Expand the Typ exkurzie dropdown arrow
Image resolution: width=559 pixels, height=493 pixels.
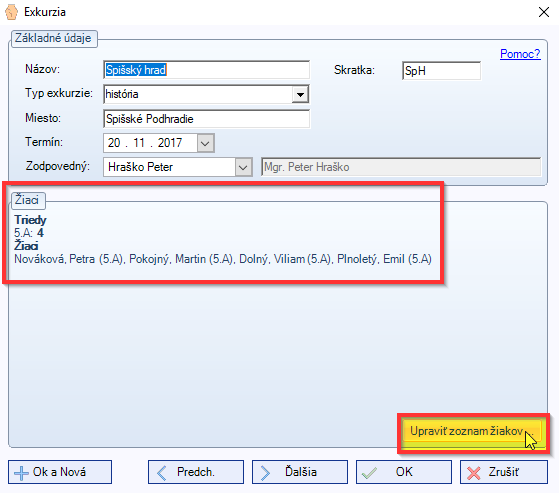[300, 94]
